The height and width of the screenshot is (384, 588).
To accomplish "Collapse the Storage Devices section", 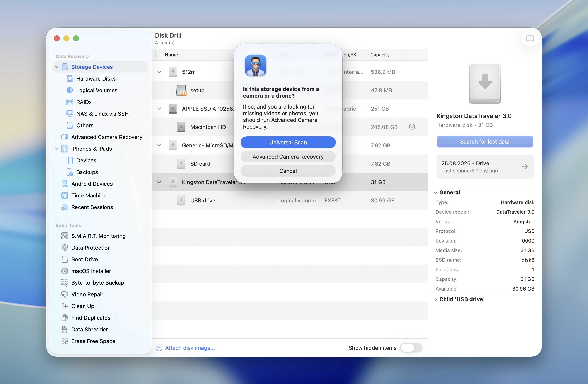I will (57, 67).
